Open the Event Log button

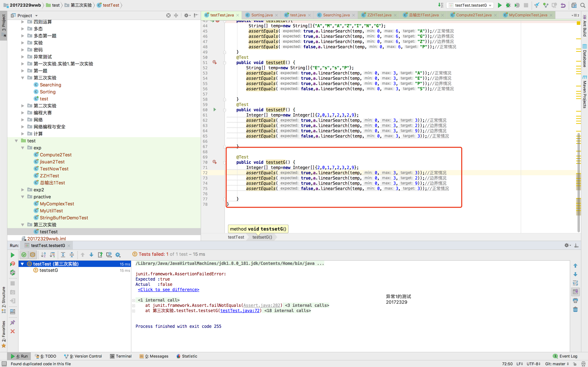click(x=565, y=356)
